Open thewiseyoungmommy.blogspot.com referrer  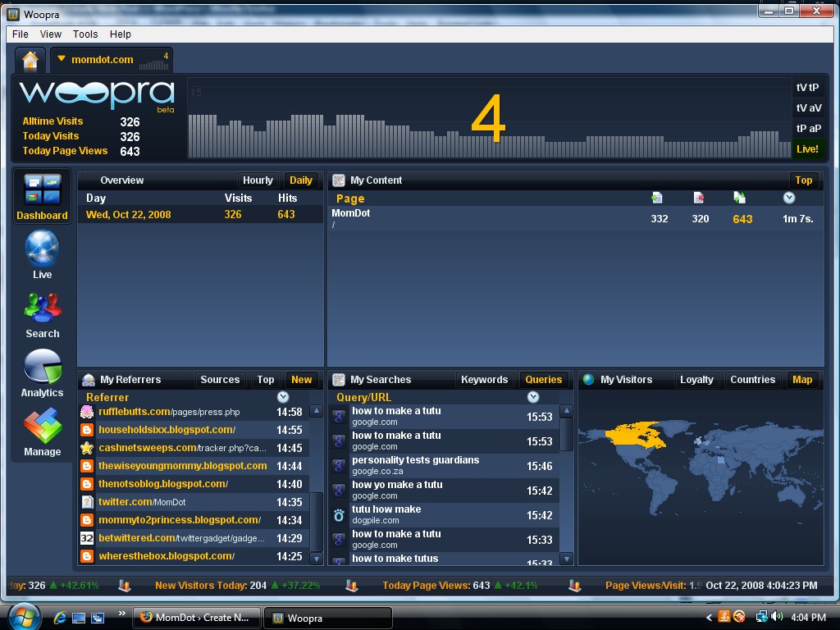coord(183,466)
